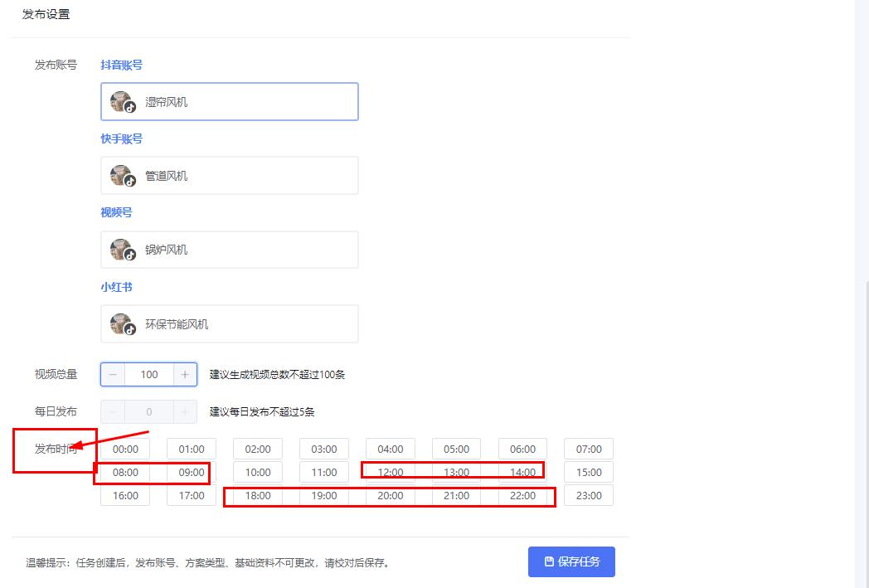The width and height of the screenshot is (869, 588).
Task: Decrease 视频总量 with the minus button
Action: point(112,374)
